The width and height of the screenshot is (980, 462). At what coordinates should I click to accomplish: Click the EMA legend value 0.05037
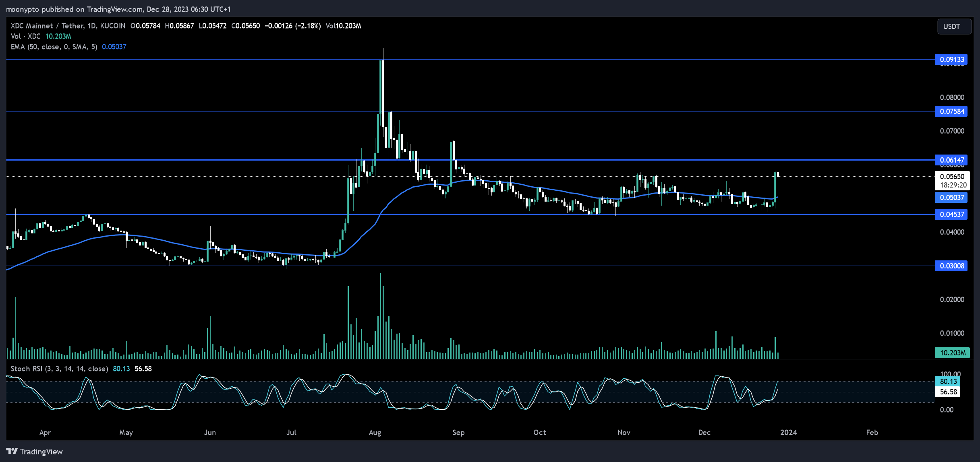[x=114, y=47]
